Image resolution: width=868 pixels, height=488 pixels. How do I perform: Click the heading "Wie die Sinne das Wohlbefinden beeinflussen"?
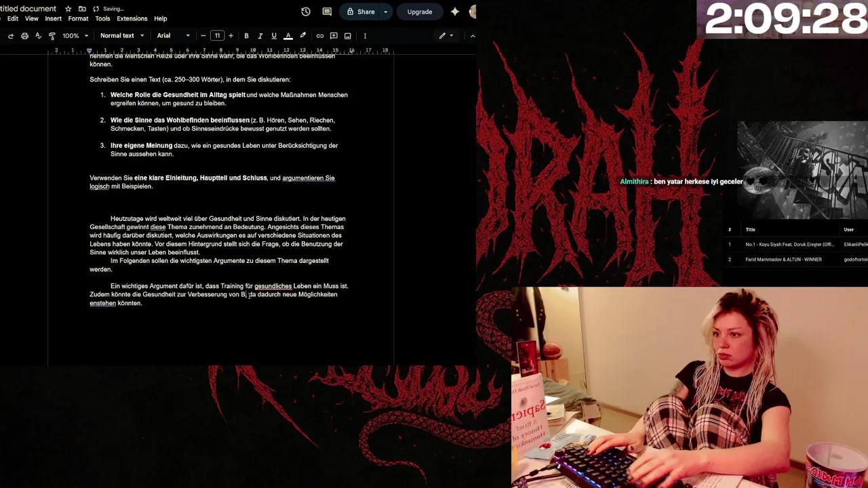pyautogui.click(x=180, y=120)
